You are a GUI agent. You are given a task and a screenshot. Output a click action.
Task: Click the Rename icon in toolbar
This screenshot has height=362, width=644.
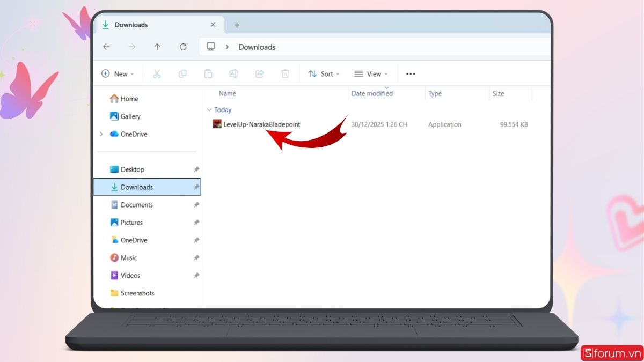234,74
